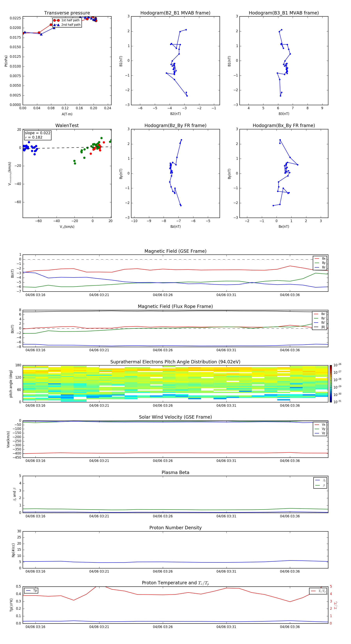Click the "r = 0.182" correlation annotation

tap(34, 137)
